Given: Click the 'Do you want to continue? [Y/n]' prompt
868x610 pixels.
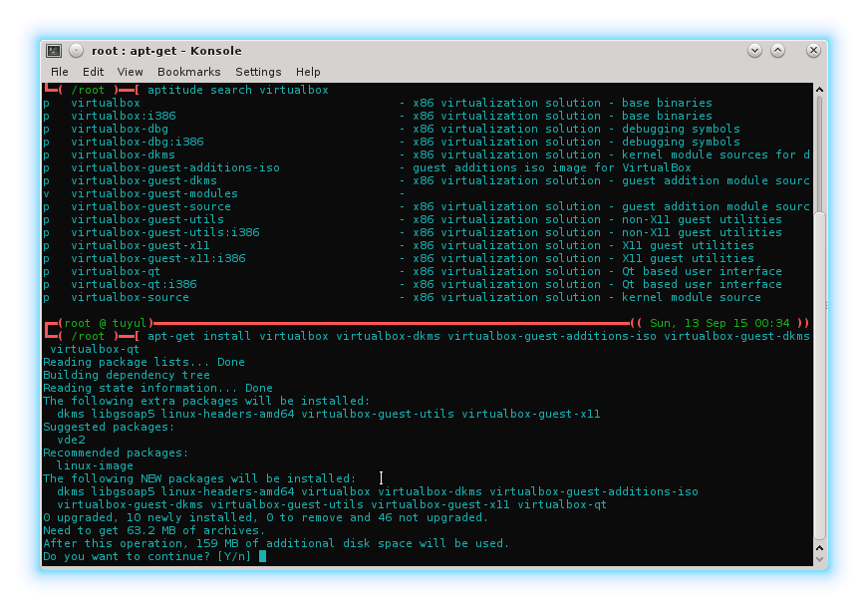Looking at the screenshot, I should tap(146, 556).
